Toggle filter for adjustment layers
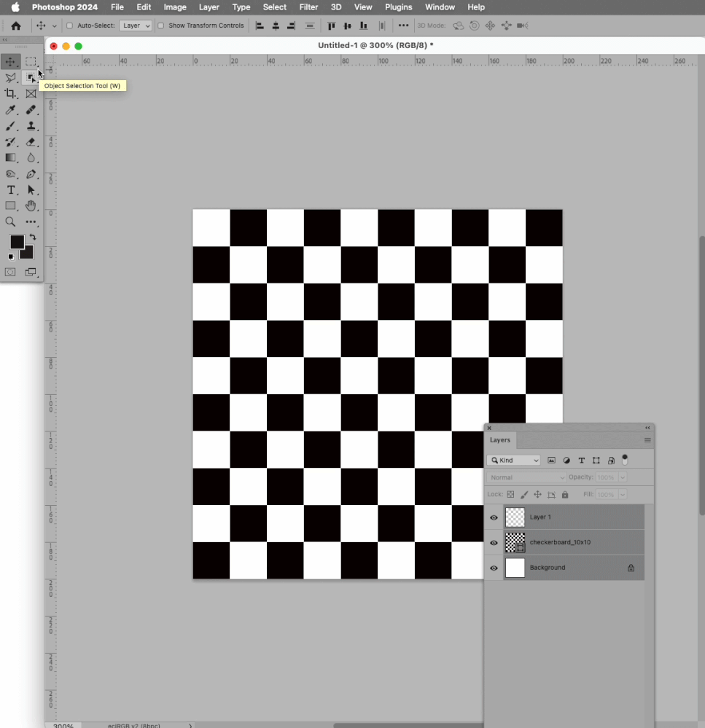This screenshot has width=705, height=728. (566, 461)
